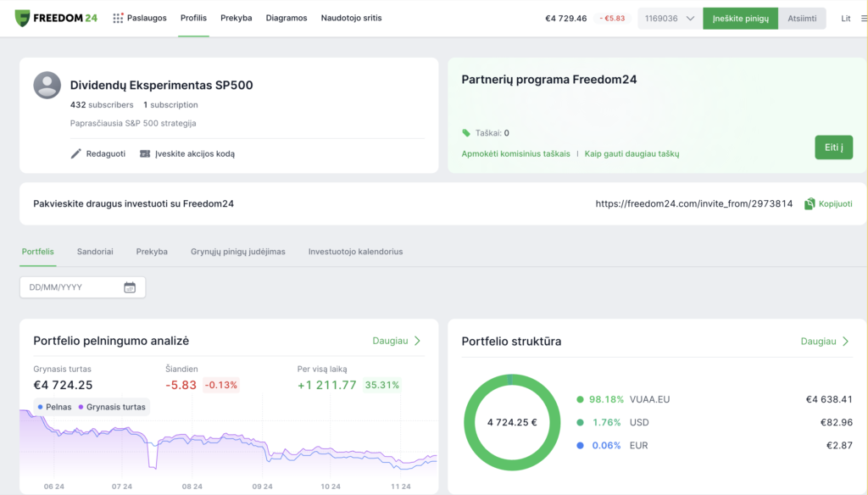Open Naudotojo sritis menu item
Screen dimensions: 868x495
[x=351, y=18]
